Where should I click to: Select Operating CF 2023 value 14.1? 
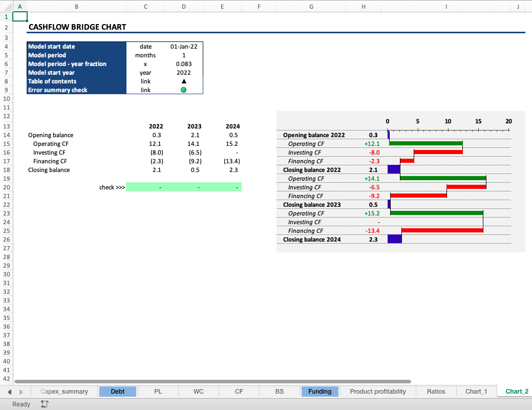click(x=194, y=144)
